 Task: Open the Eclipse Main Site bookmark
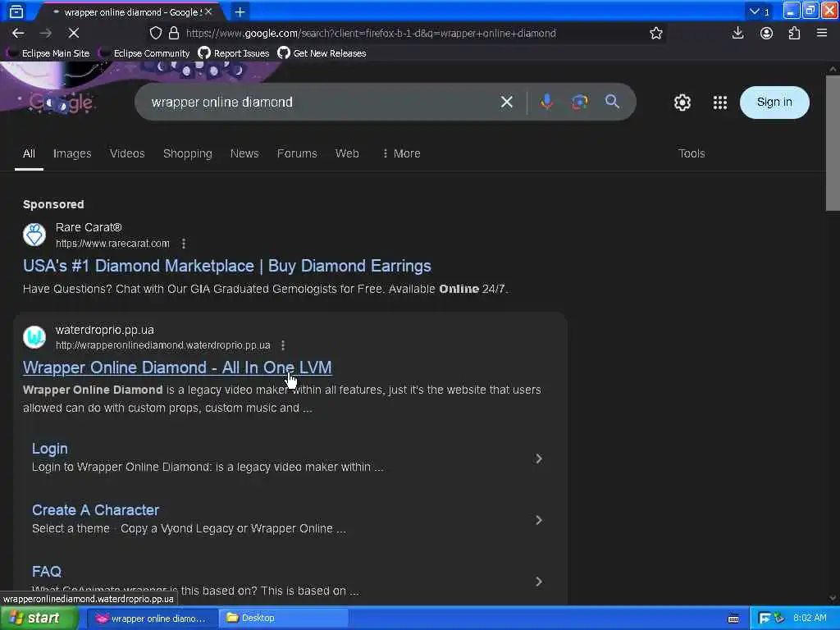48,53
